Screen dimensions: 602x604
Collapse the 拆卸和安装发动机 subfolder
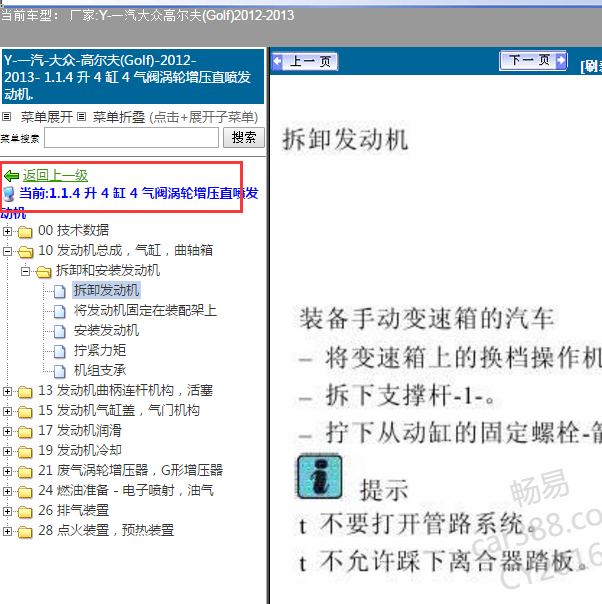coord(25,271)
